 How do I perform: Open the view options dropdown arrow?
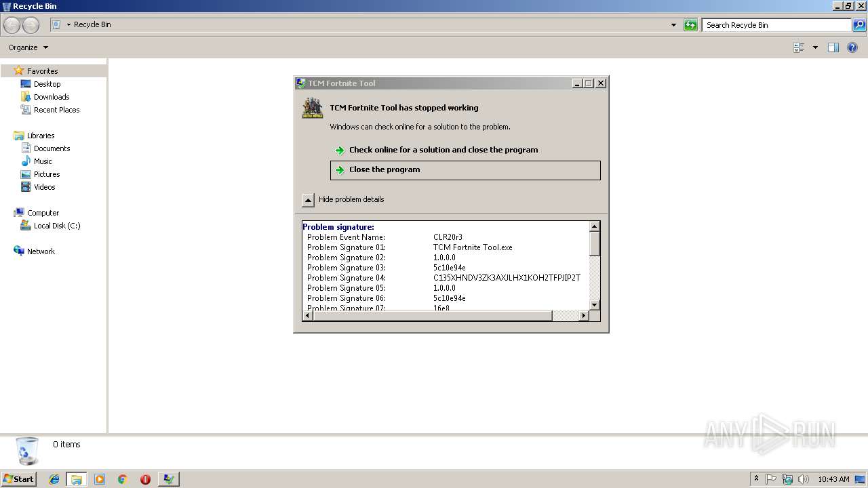click(x=815, y=47)
